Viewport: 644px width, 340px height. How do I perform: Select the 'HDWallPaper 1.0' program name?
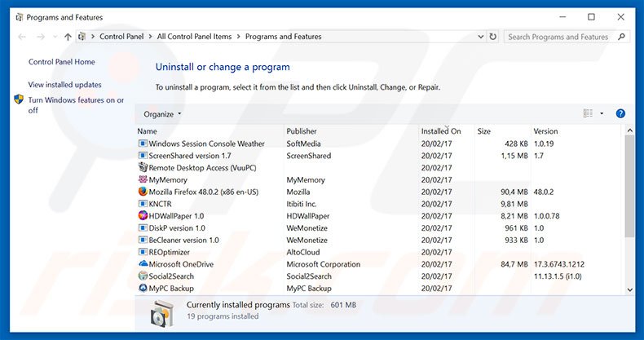(x=176, y=216)
